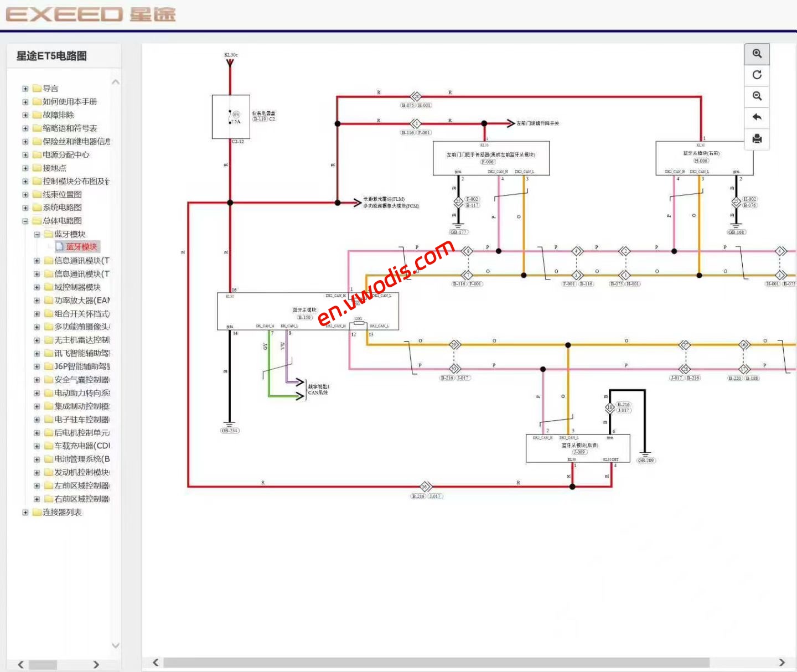Click the sidebar scroll-up chevron
The width and height of the screenshot is (797, 672).
[x=116, y=81]
